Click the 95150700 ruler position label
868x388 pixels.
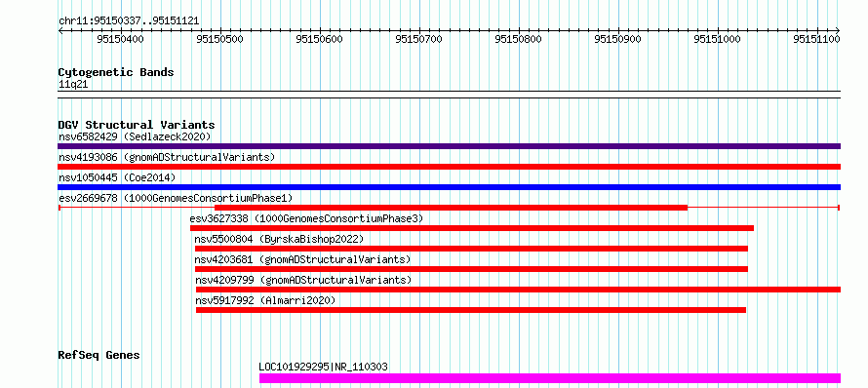(419, 39)
